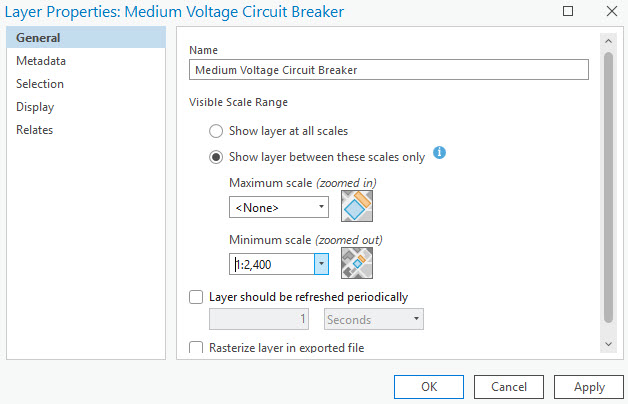
Task: Go to the Display tab
Action: (x=35, y=107)
